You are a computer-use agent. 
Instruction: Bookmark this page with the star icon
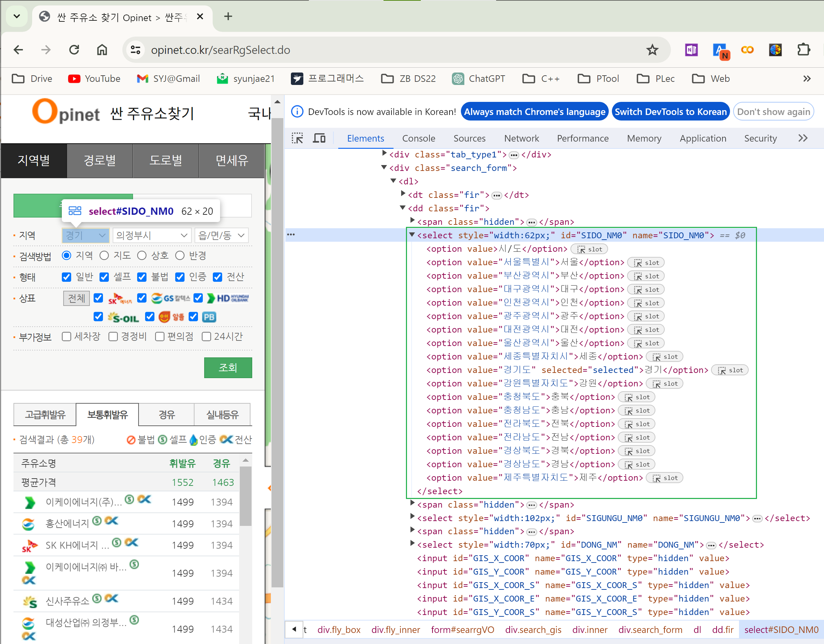[x=652, y=50]
